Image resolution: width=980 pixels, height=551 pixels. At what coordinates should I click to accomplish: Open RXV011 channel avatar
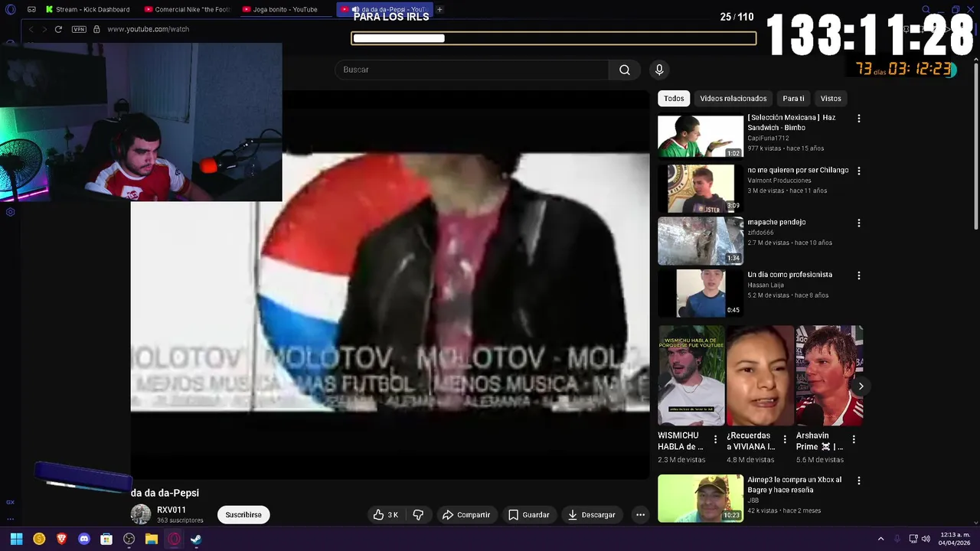[141, 514]
